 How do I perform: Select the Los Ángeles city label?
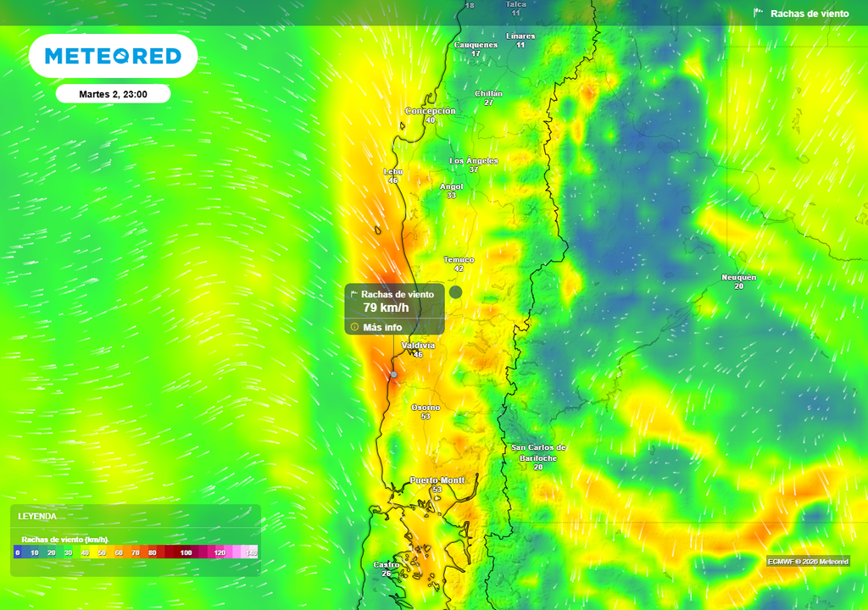(473, 160)
